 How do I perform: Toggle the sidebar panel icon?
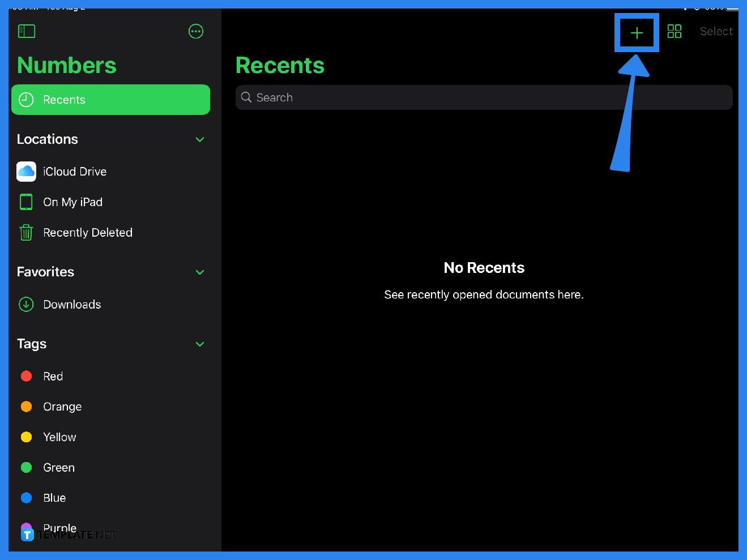tap(27, 31)
